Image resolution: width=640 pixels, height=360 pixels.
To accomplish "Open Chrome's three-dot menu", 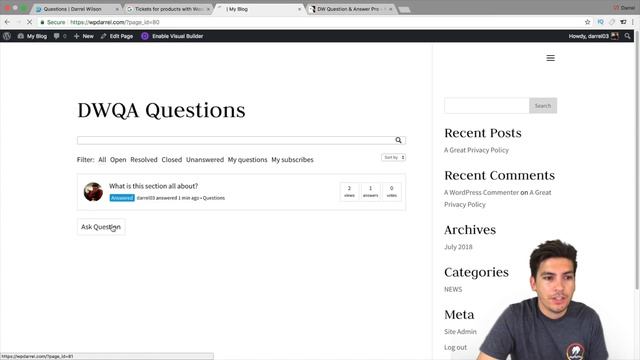I will coord(633,22).
